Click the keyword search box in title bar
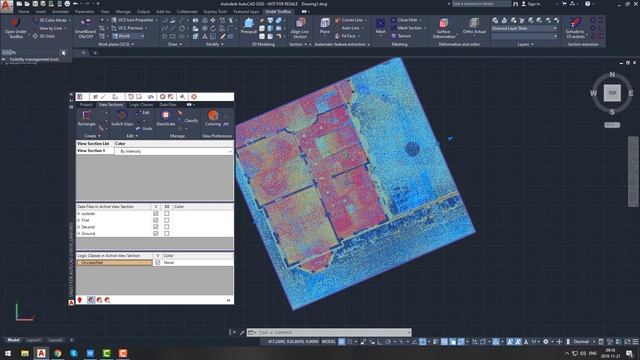Viewport: 640px width, 360px height. click(x=481, y=4)
